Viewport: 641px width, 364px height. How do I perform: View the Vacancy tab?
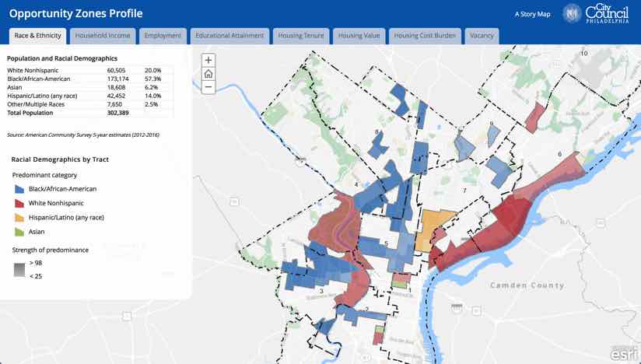[x=482, y=36]
